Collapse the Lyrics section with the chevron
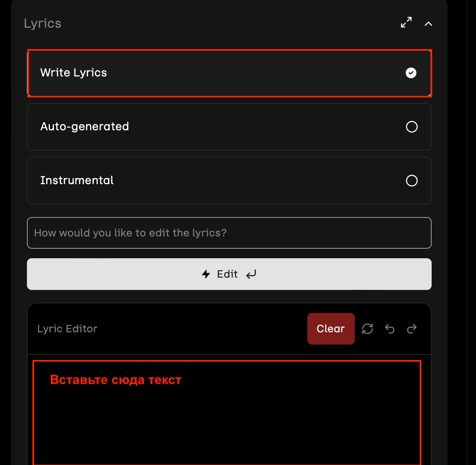This screenshot has height=465, width=476. pyautogui.click(x=428, y=24)
